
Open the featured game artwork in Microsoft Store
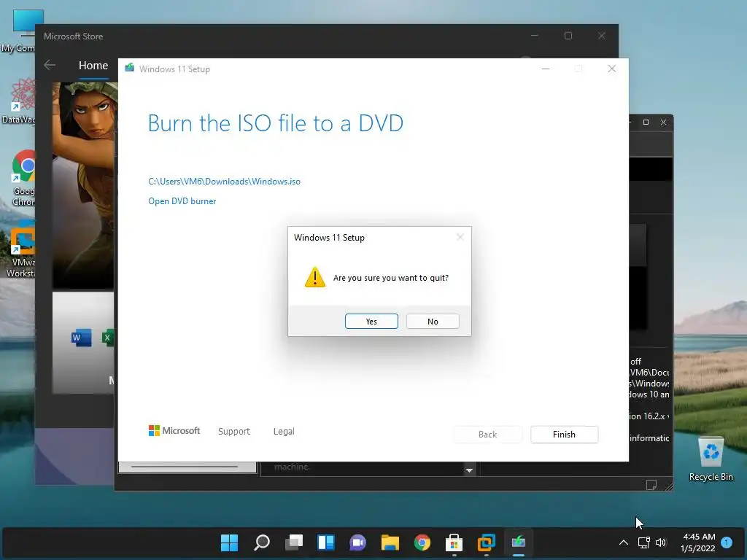click(85, 186)
